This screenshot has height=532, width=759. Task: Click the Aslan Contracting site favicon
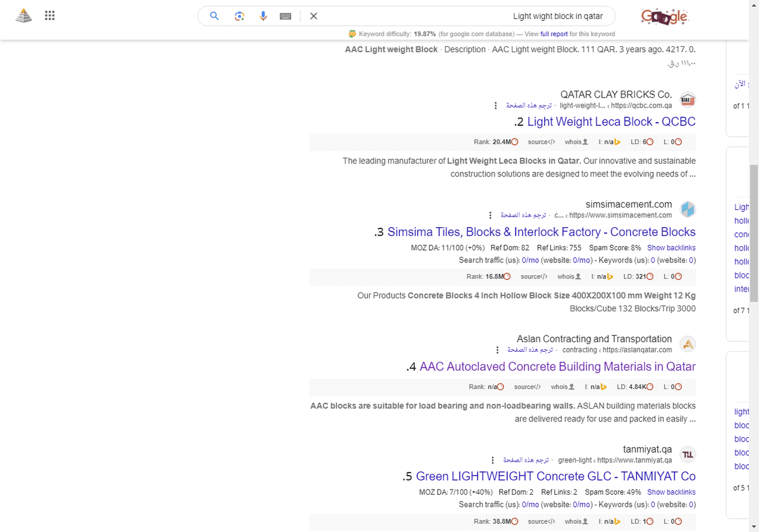(688, 343)
